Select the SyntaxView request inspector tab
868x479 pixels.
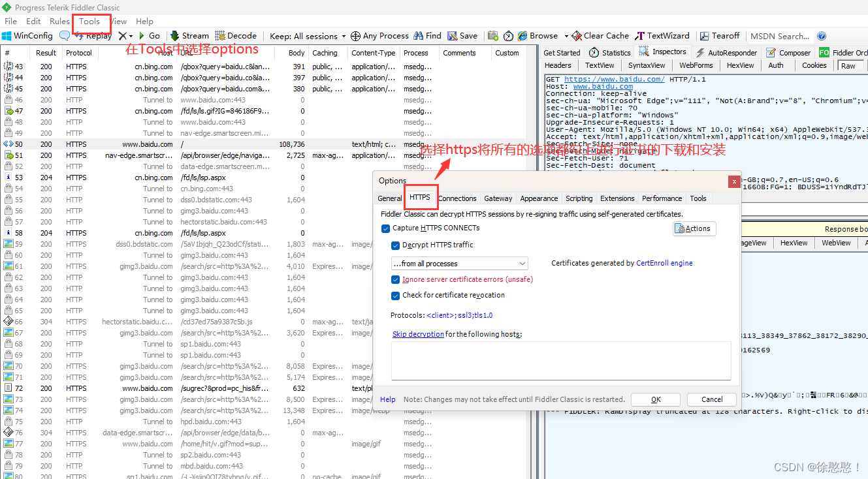point(647,65)
